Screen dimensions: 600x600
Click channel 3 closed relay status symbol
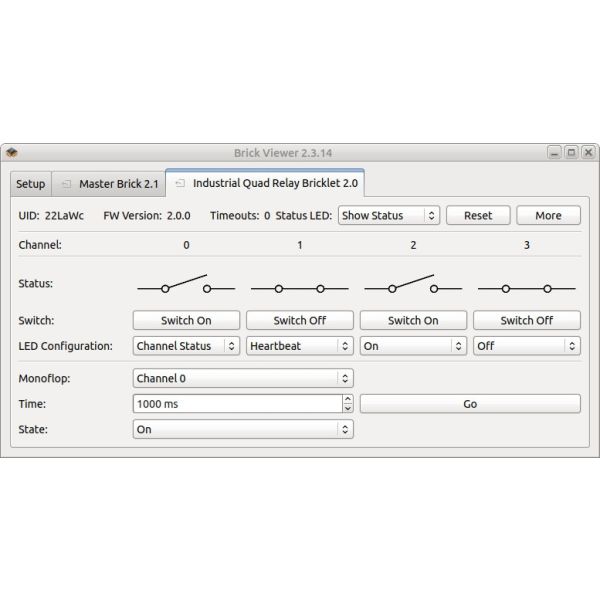(527, 289)
